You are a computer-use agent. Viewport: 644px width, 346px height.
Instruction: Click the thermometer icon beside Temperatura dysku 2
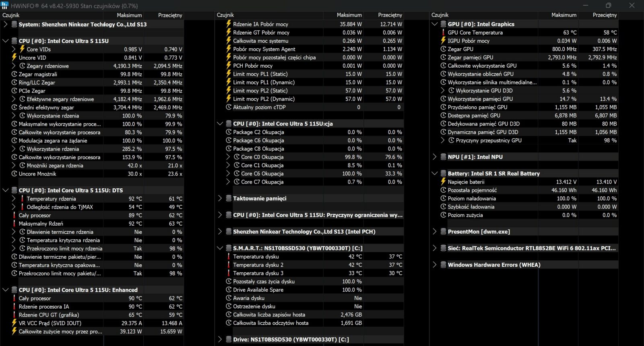pyautogui.click(x=229, y=265)
